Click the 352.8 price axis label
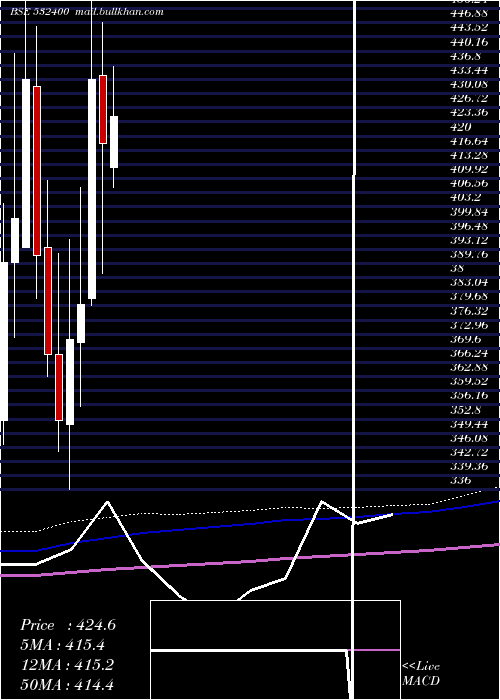 (465, 409)
